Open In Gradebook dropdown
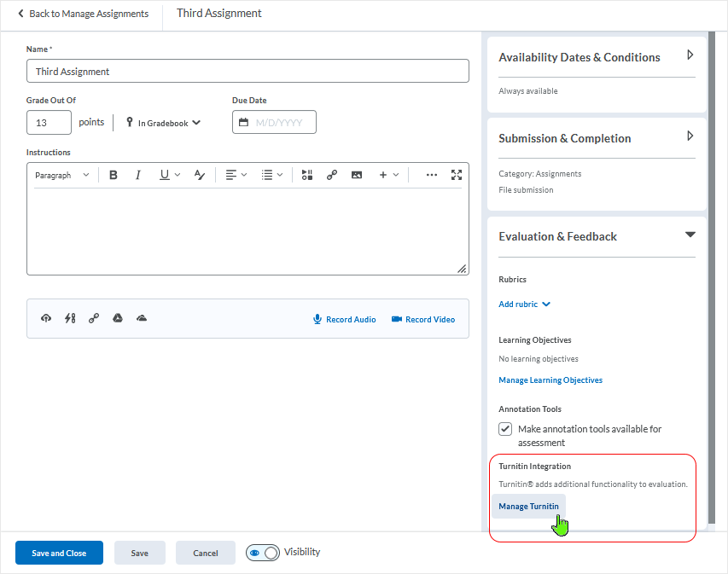Screen dimensions: 728x574 (x=163, y=123)
